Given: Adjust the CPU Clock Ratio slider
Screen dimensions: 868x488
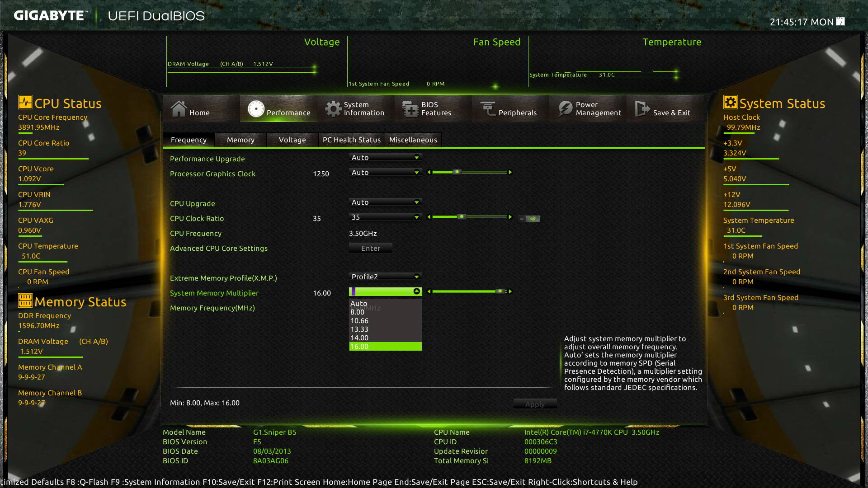Looking at the screenshot, I should tap(461, 217).
